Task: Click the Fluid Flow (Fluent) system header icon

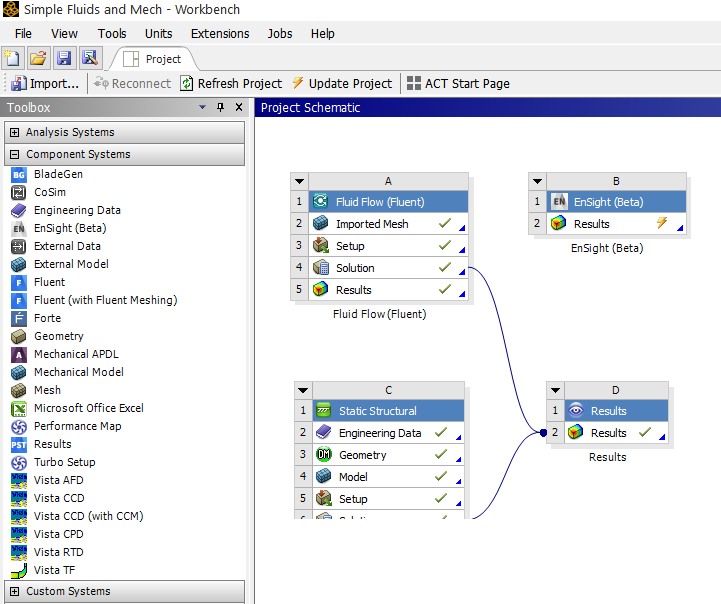Action: pyautogui.click(x=320, y=201)
